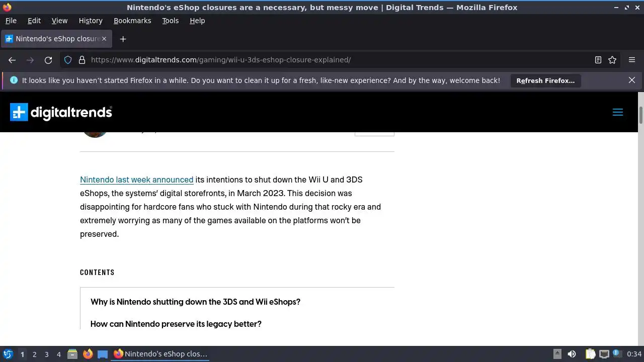
Task: Open the Firefox application menu
Action: (632, 60)
